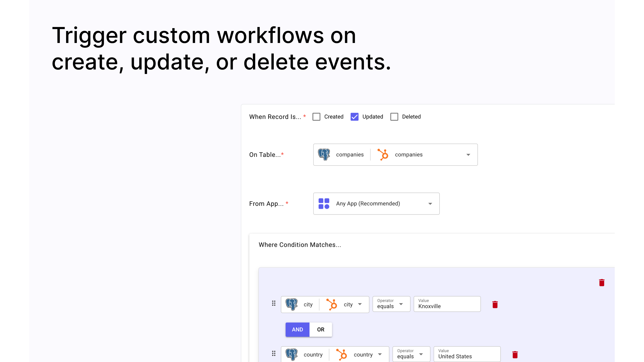The image size is (644, 362).
Task: Expand the On Table companies dropdown
Action: coord(468,155)
